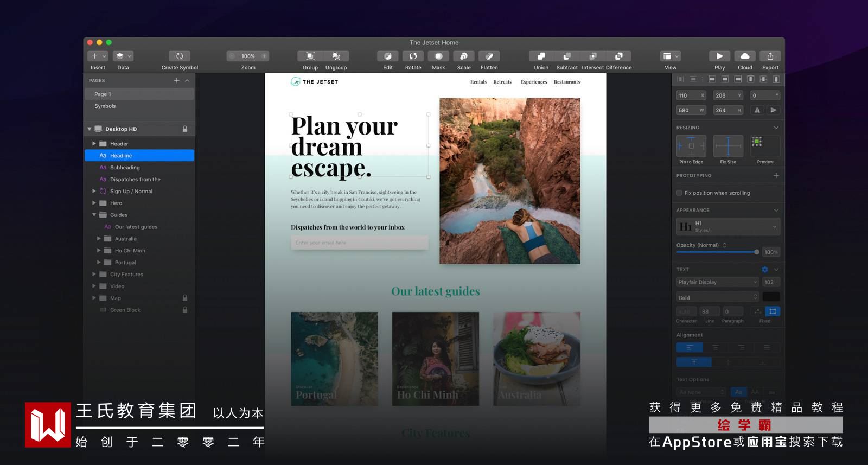Apply the Difference boolean operation
This screenshot has height=465, width=868.
click(x=618, y=56)
